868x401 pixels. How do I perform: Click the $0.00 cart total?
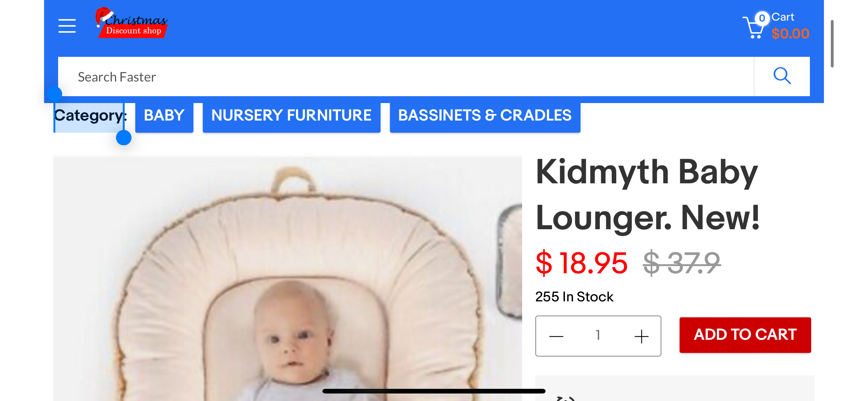point(790,33)
